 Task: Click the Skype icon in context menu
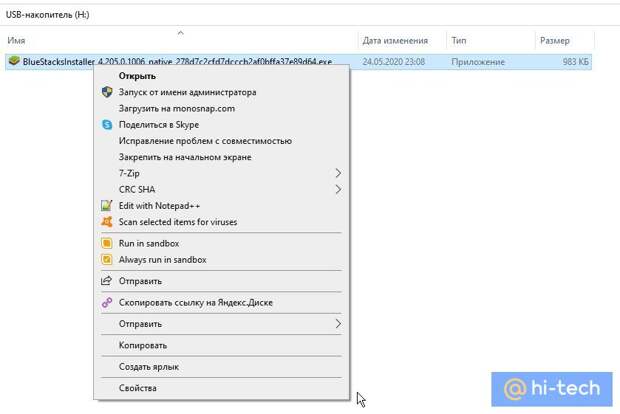tap(107, 125)
